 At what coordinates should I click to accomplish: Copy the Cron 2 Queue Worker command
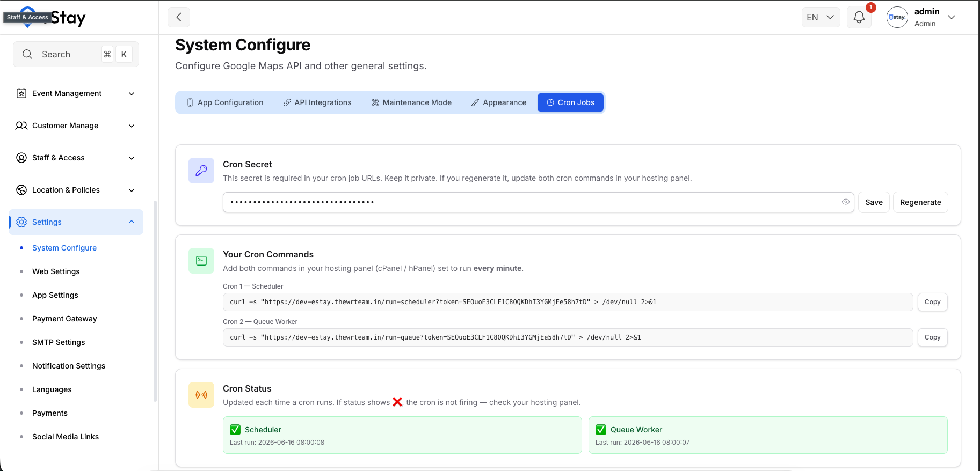coord(932,337)
